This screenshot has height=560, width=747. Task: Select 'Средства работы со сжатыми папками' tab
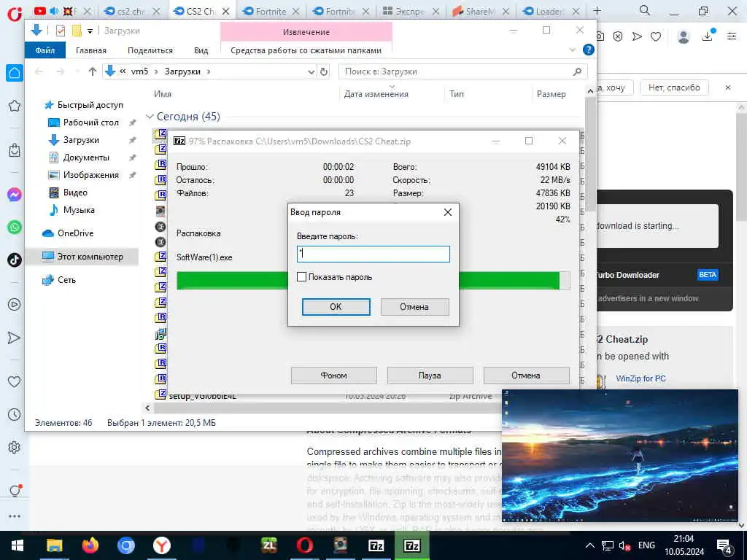(306, 50)
